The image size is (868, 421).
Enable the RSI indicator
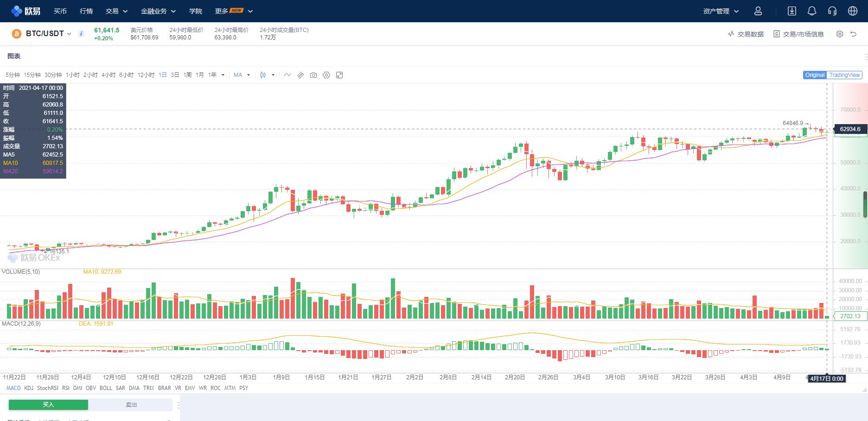click(66, 388)
